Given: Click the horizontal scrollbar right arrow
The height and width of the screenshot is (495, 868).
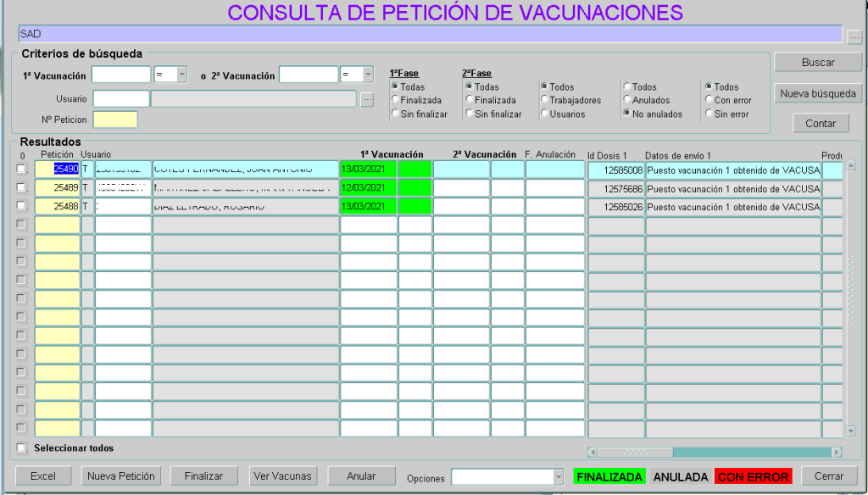Looking at the screenshot, I should click(x=836, y=452).
